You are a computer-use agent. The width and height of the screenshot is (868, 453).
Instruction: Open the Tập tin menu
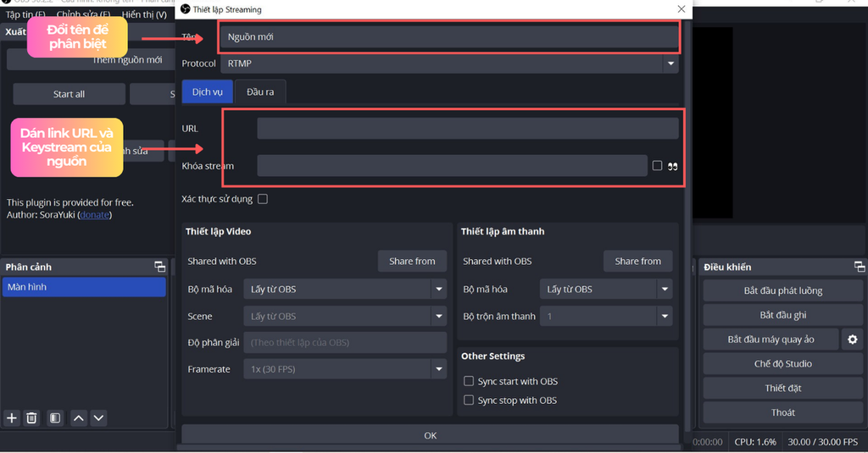click(25, 14)
